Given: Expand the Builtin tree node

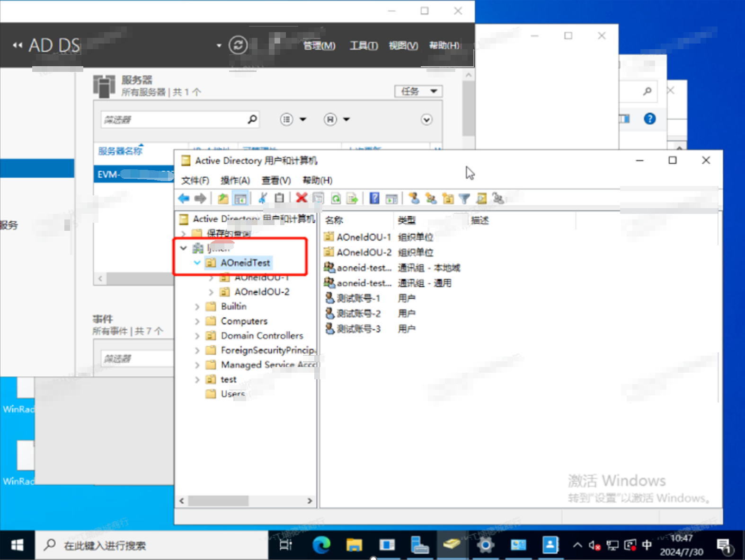Looking at the screenshot, I should click(x=197, y=307).
